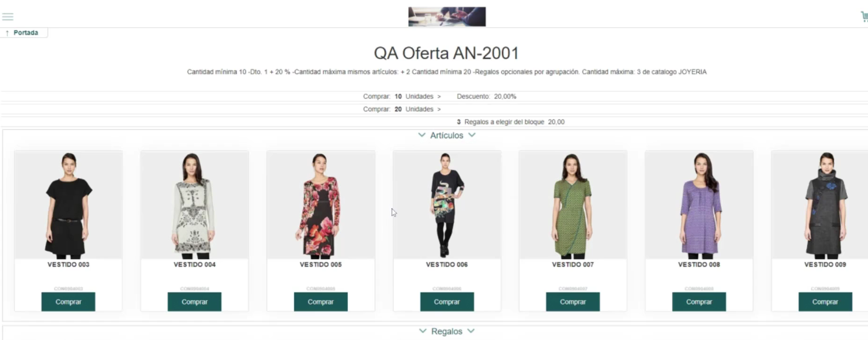The height and width of the screenshot is (340, 868).
Task: Buy VESTIDO 003 with Comprar button
Action: click(x=68, y=302)
